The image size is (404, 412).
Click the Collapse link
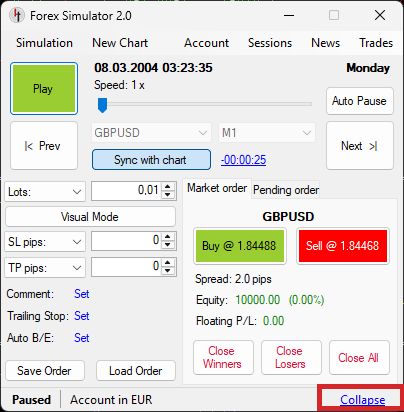362,400
